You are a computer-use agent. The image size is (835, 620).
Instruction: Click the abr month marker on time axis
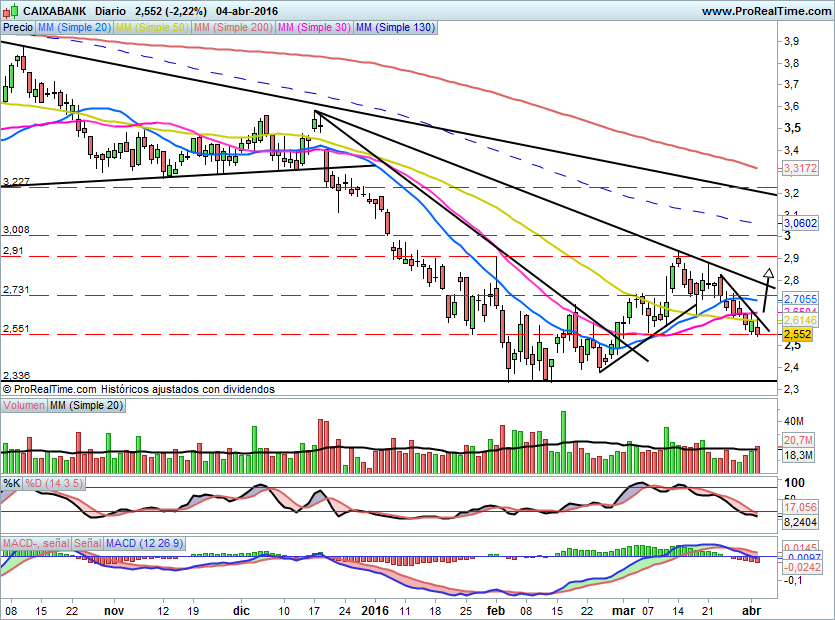pos(751,610)
